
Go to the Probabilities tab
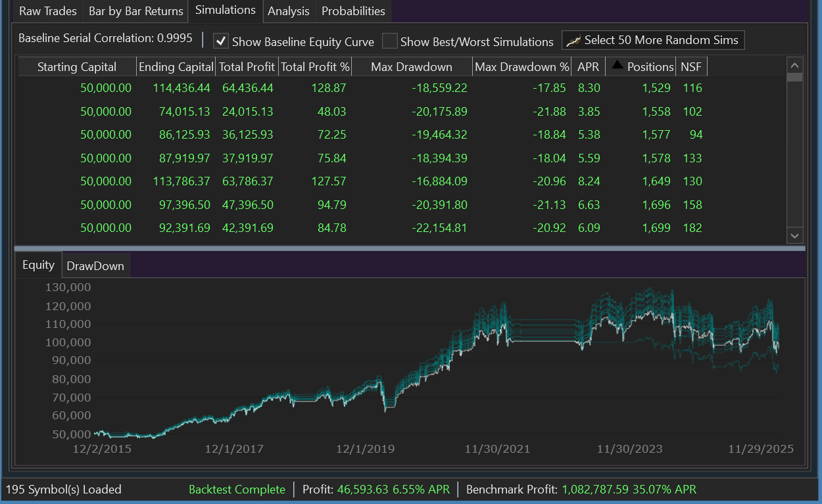353,11
